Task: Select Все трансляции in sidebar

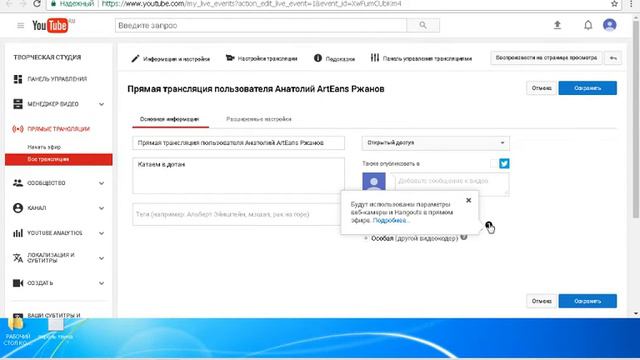Action: tap(58, 159)
